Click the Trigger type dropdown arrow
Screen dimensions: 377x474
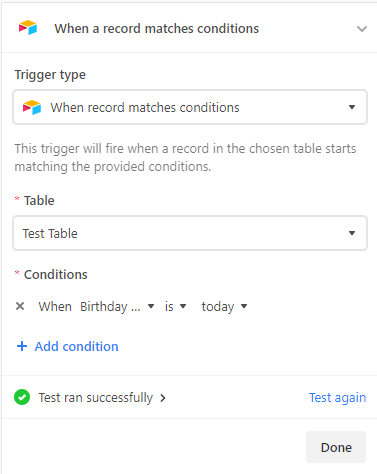point(352,107)
